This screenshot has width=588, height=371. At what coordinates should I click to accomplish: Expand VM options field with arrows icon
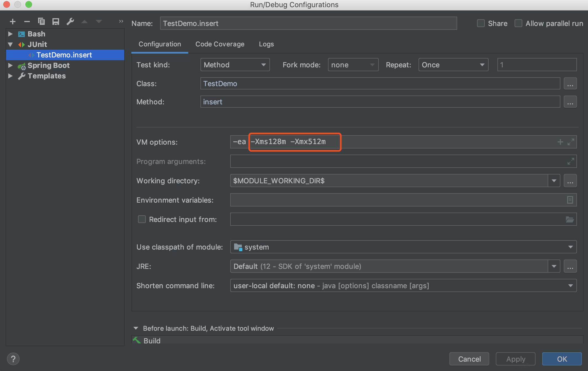571,142
